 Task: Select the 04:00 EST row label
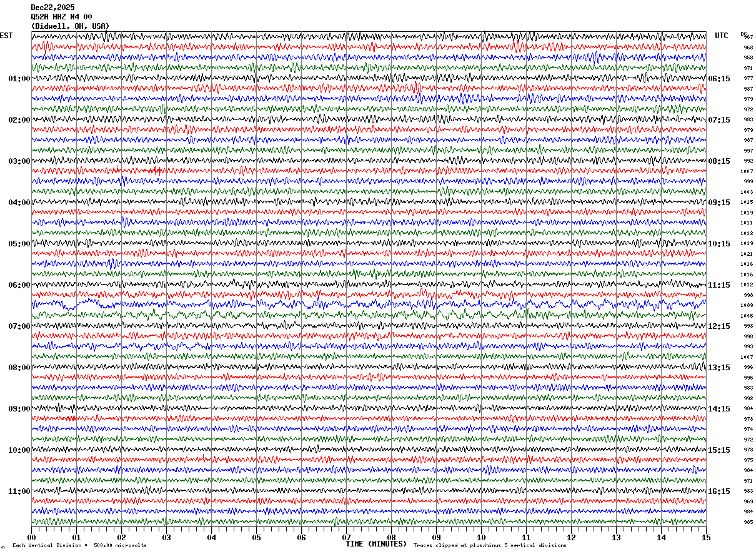tap(19, 203)
